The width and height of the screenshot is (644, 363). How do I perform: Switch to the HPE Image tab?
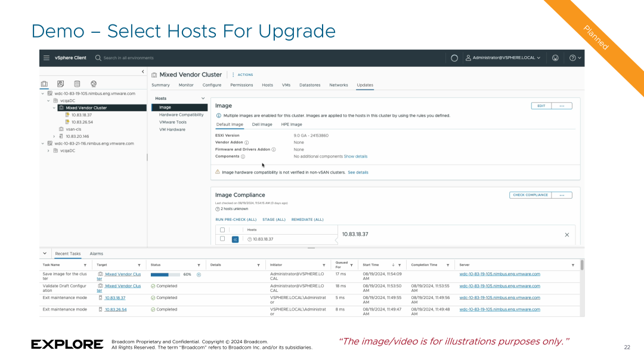[292, 125]
